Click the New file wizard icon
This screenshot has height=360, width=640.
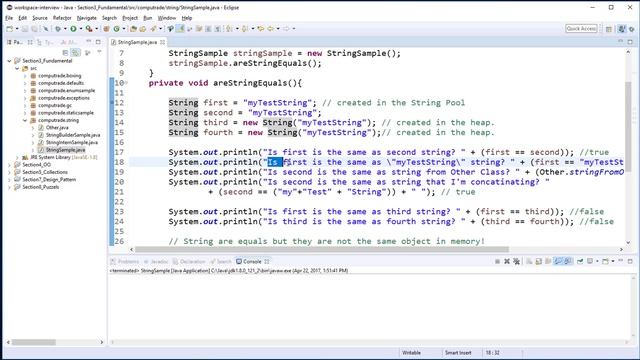point(9,29)
